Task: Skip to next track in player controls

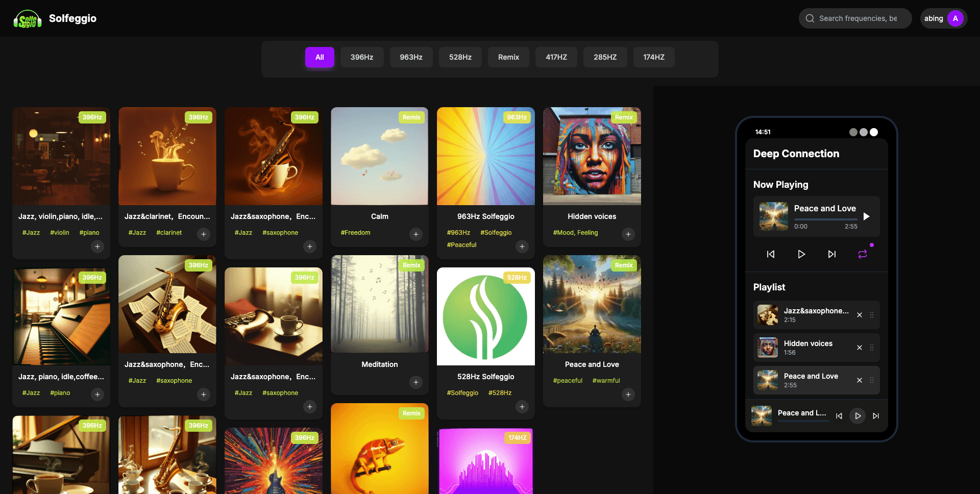Action: [x=832, y=254]
